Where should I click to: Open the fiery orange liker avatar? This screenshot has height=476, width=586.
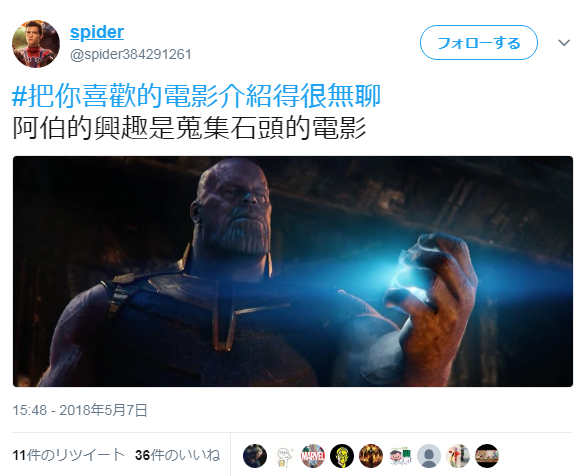click(x=371, y=456)
